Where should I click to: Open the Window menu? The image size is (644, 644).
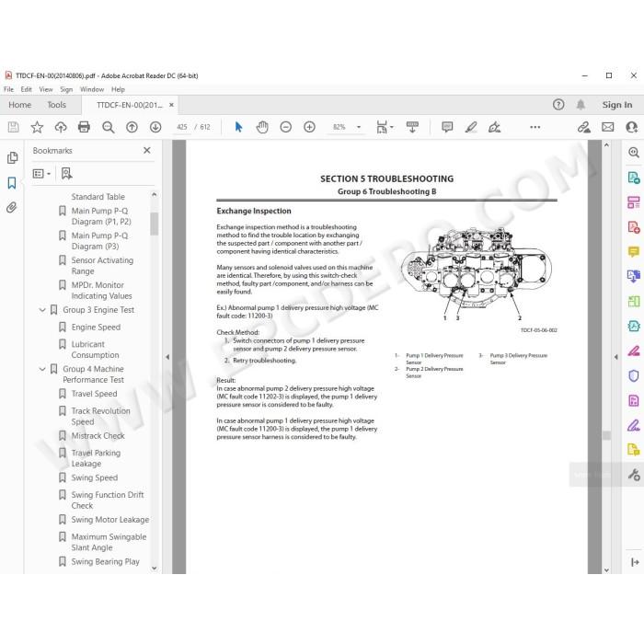point(92,89)
